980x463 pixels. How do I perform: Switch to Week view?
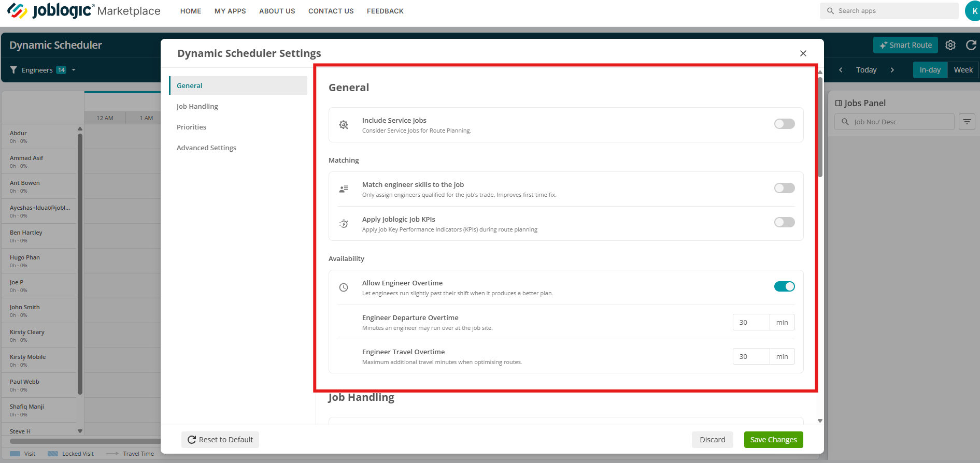963,70
